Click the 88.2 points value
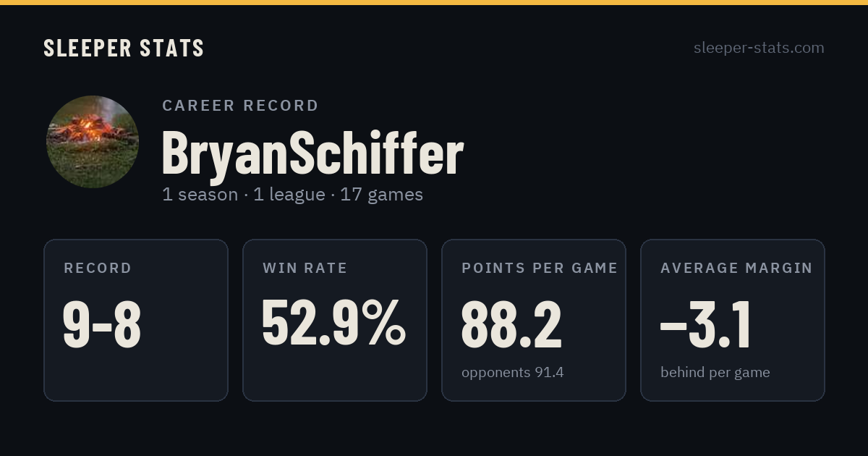 pos(511,325)
